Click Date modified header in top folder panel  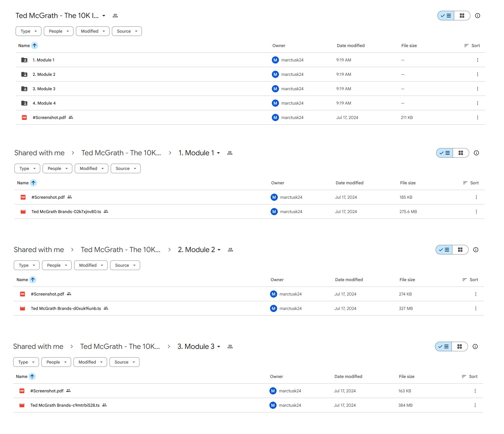(351, 46)
